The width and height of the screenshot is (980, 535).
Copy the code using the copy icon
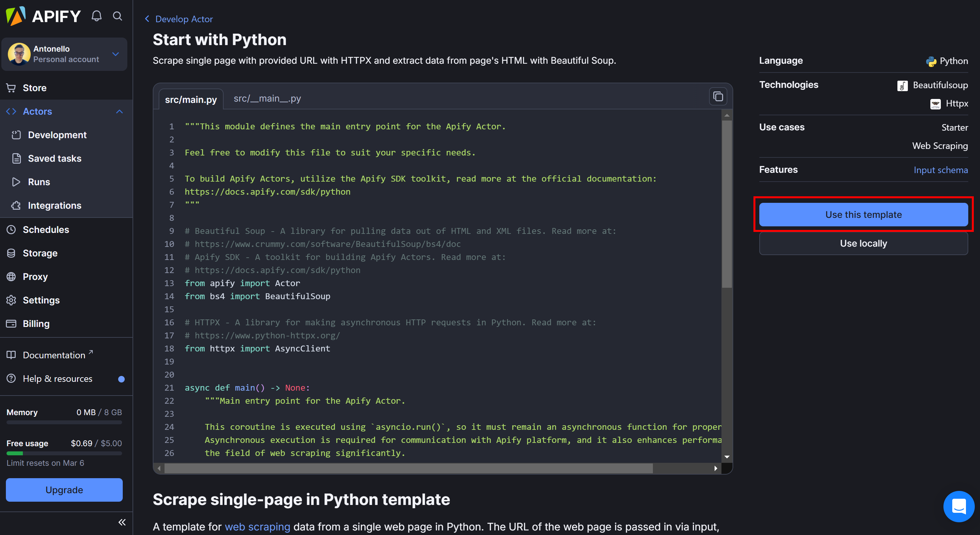click(718, 96)
